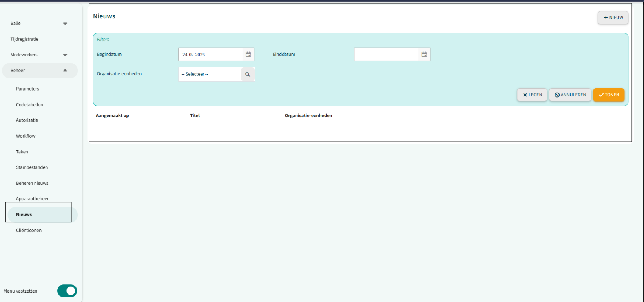This screenshot has height=302, width=644.
Task: Click the NIEUW button to add news
Action: [x=613, y=18]
